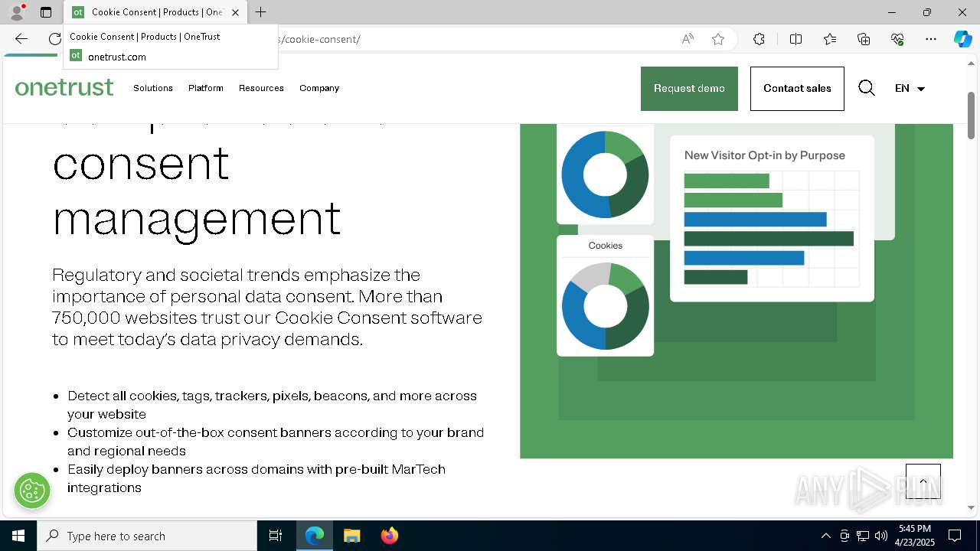Refresh the current page

pyautogui.click(x=54, y=39)
